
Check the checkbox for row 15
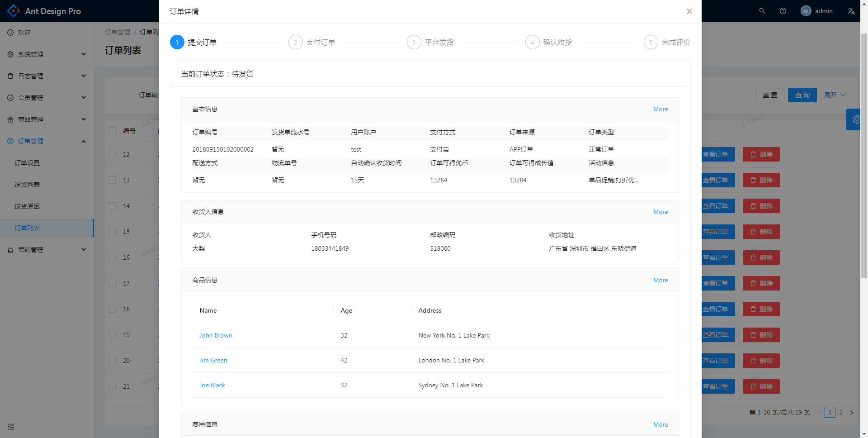[x=112, y=231]
